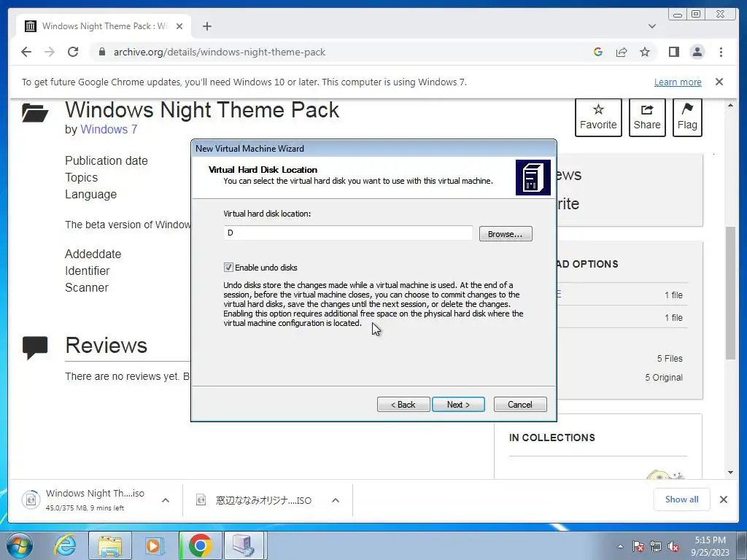Open Chrome three-dot menu
747x560 pixels.
[721, 52]
